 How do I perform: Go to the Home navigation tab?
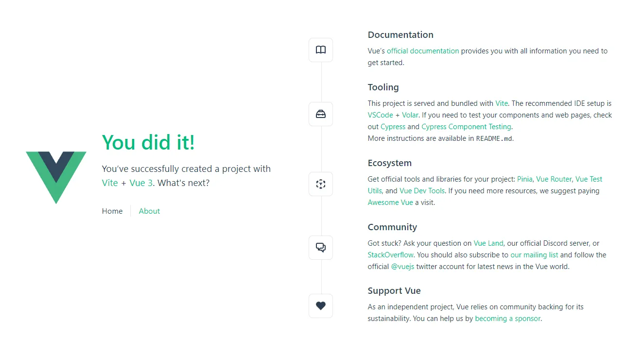click(112, 211)
